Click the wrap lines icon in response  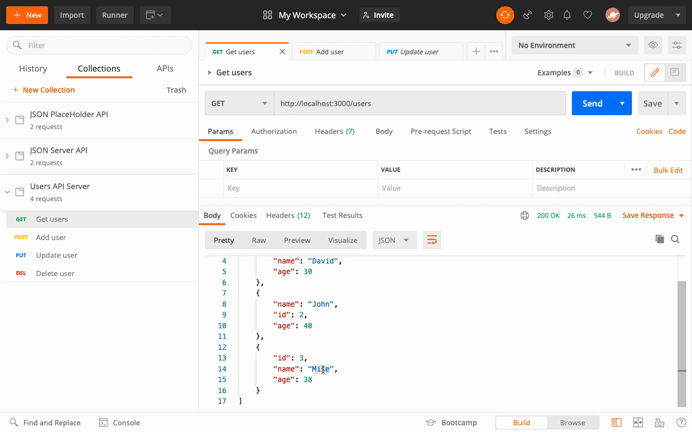[432, 240]
